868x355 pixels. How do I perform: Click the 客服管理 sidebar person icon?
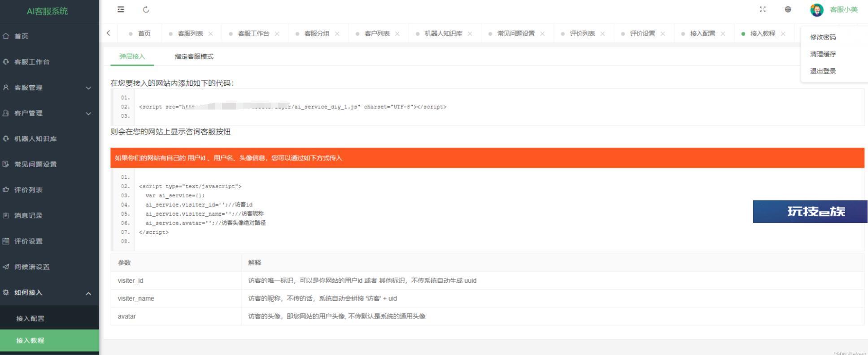6,87
